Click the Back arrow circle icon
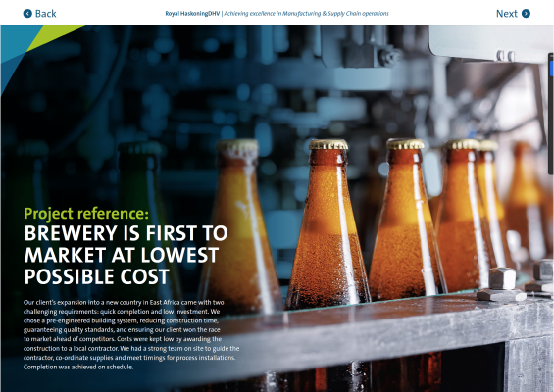The height and width of the screenshot is (392, 554). 27,14
